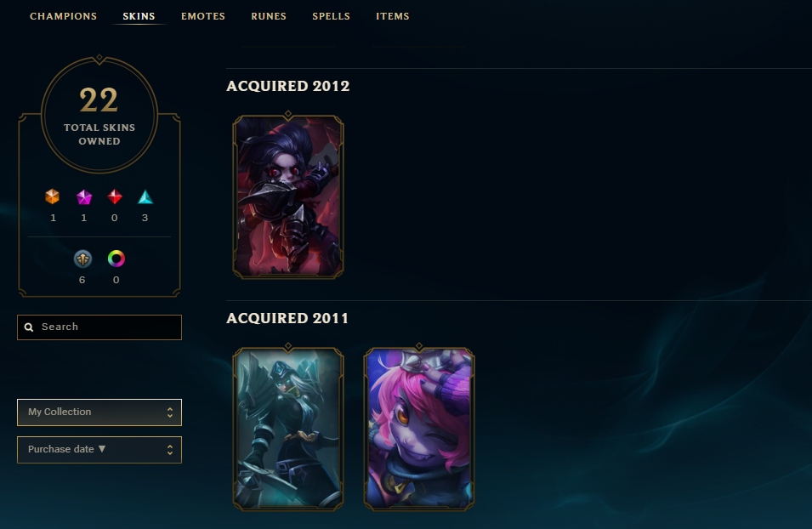Click the magnifying glass search icon
Image resolution: width=812 pixels, height=529 pixels.
(29, 327)
